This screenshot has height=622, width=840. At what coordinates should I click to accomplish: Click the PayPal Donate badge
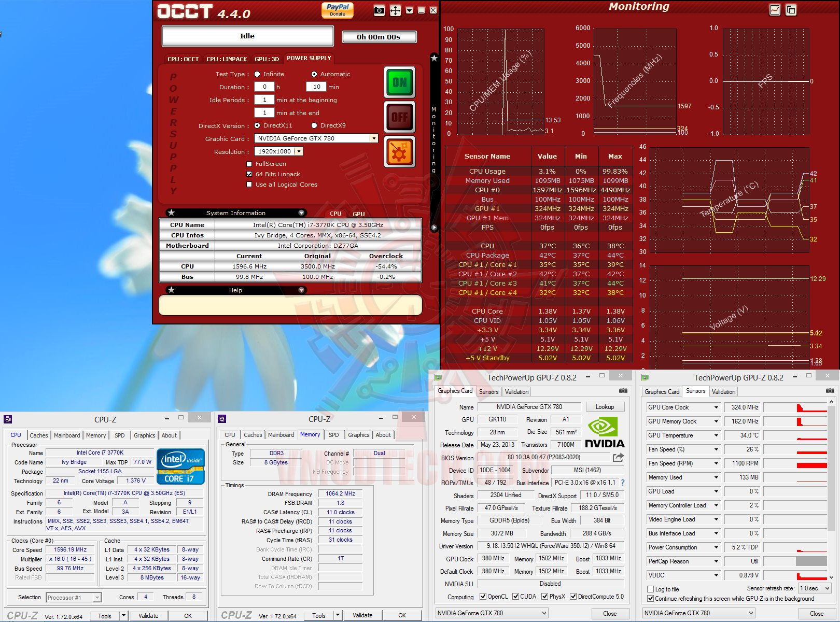338,10
